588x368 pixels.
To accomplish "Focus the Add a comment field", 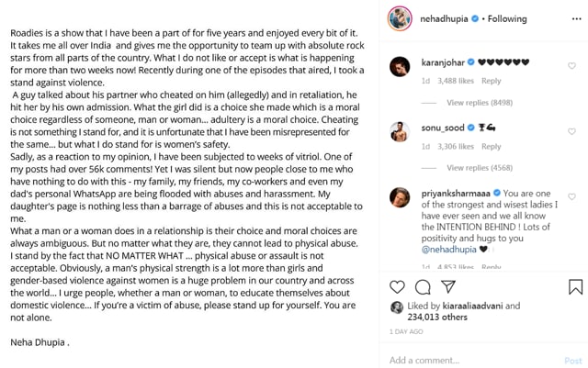I will tap(472, 361).
